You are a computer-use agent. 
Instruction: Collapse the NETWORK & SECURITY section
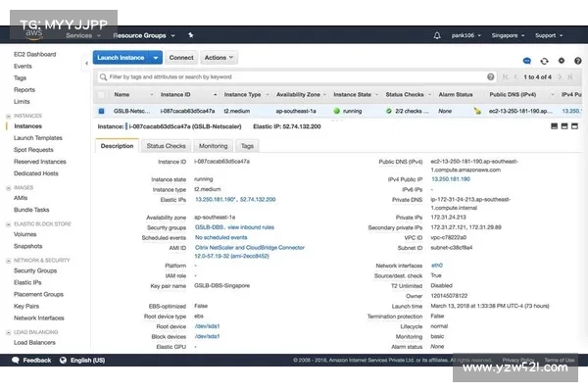click(8, 261)
